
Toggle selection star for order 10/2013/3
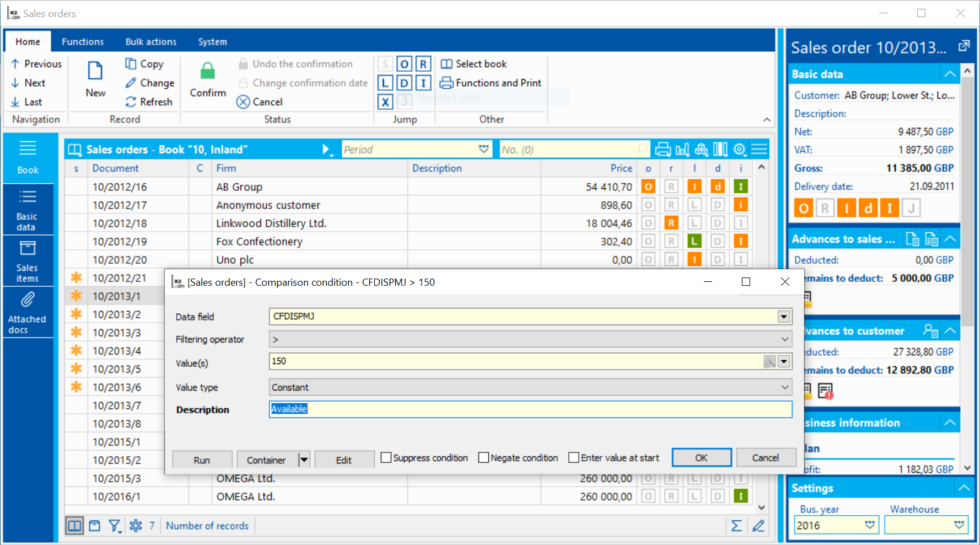(76, 332)
